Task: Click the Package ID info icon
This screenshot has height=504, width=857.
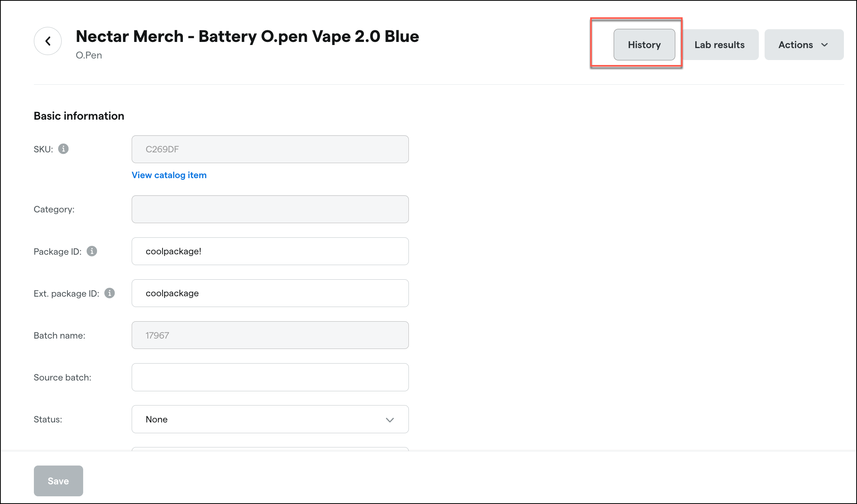Action: coord(92,251)
